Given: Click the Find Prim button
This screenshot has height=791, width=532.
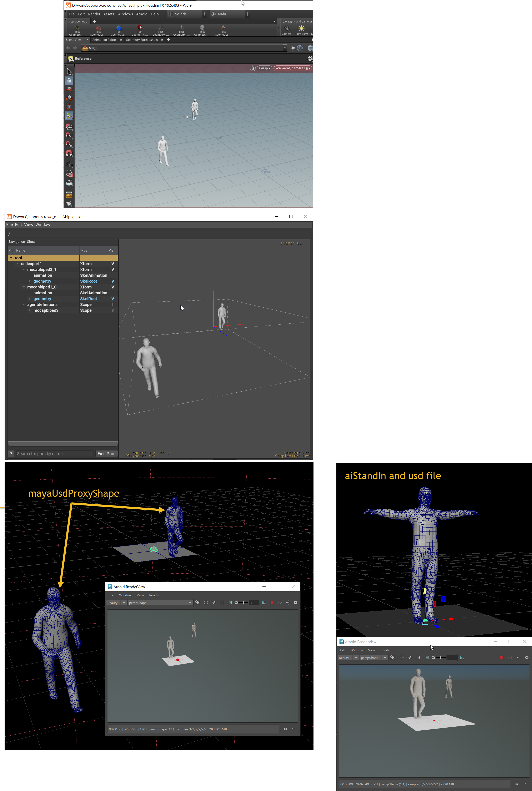Looking at the screenshot, I should (x=106, y=453).
